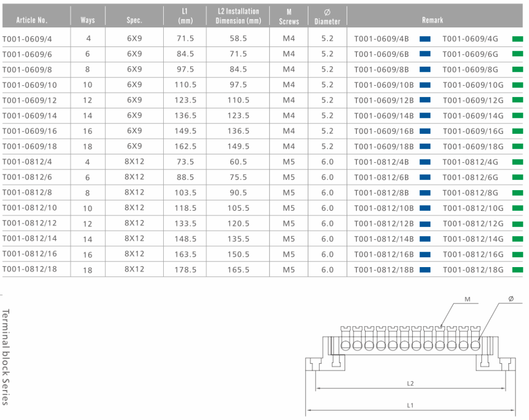Select the 'Ways' column header
The width and height of the screenshot is (529, 420).
tap(88, 20)
